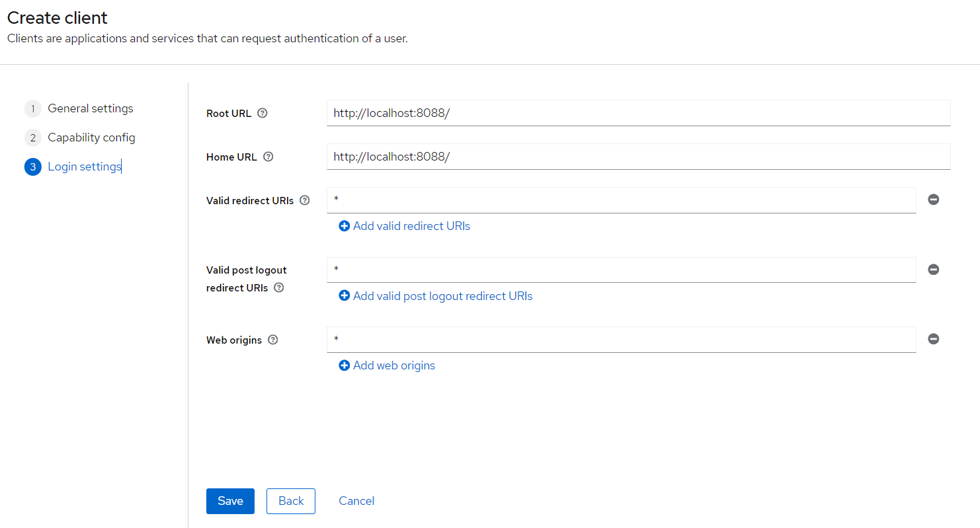Add valid post logout redirect URIs
Image resolution: width=980 pixels, height=528 pixels.
click(436, 296)
